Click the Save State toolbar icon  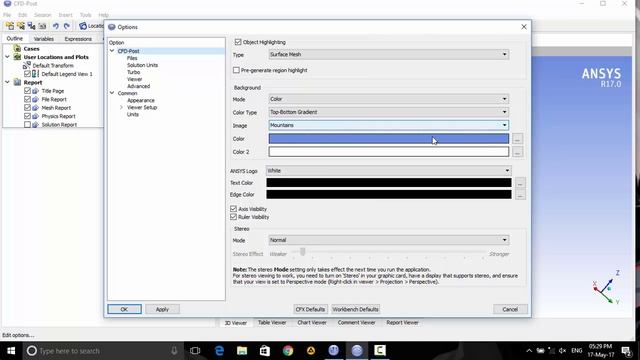click(31, 26)
